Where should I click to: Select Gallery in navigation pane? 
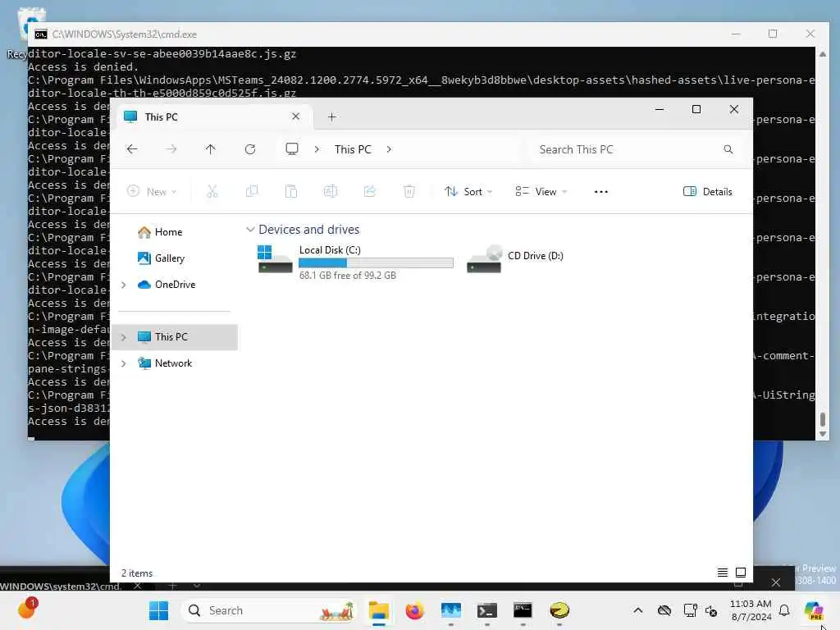[162, 258]
